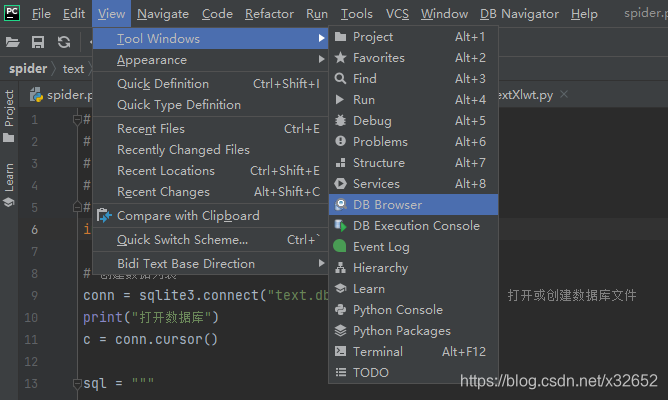Collapse the fold marker on line 1
Screen dimensions: 668x400
77,120
